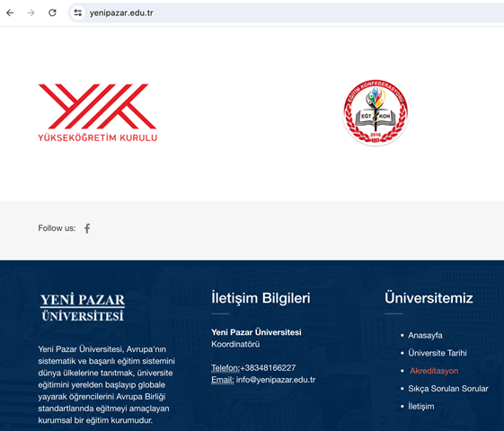Click bold "Yeni Pazar Üniversitesi" contact name
Image resolution: width=504 pixels, height=431 pixels.
tap(256, 332)
